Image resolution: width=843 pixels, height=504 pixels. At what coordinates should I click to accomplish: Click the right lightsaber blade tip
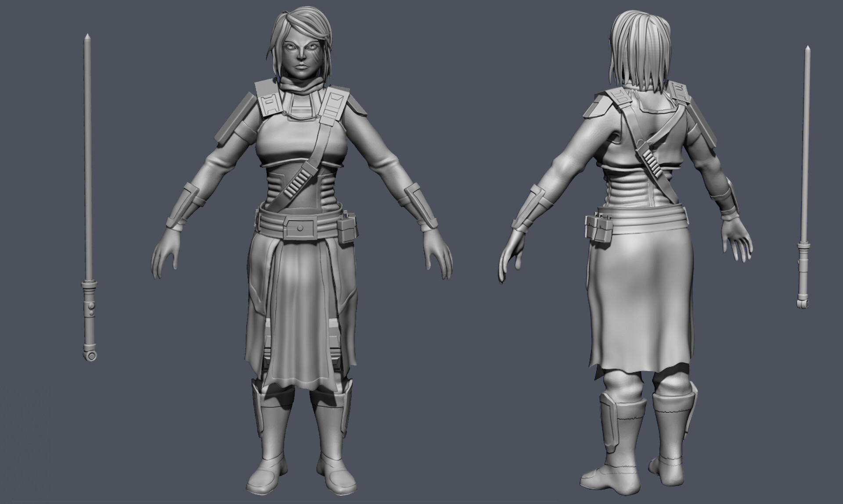coord(807,47)
